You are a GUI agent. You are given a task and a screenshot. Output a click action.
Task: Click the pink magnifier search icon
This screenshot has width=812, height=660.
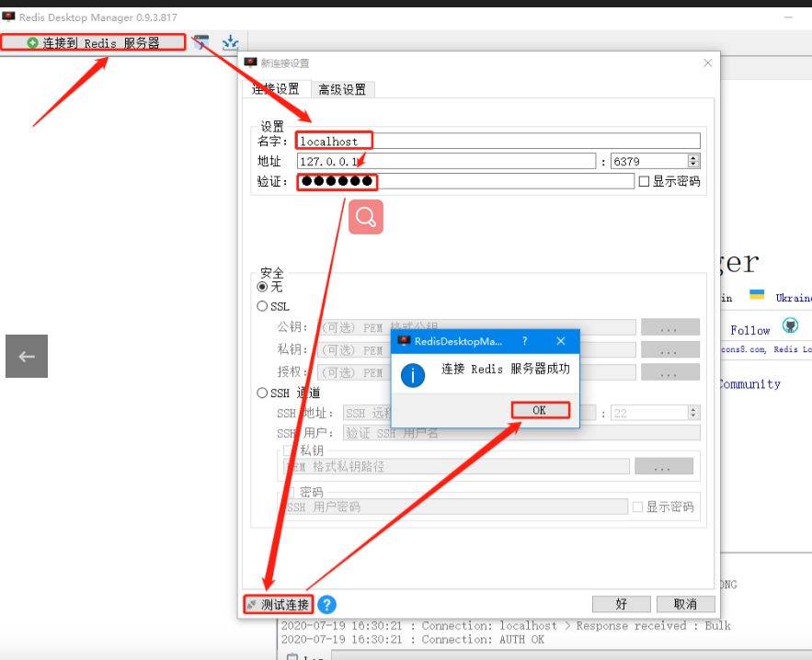(x=366, y=217)
